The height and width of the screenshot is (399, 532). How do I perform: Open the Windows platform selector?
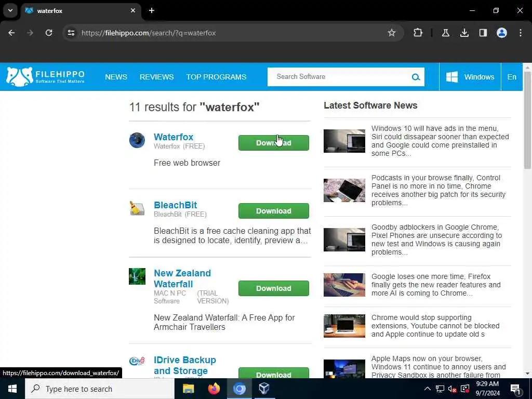(x=470, y=77)
